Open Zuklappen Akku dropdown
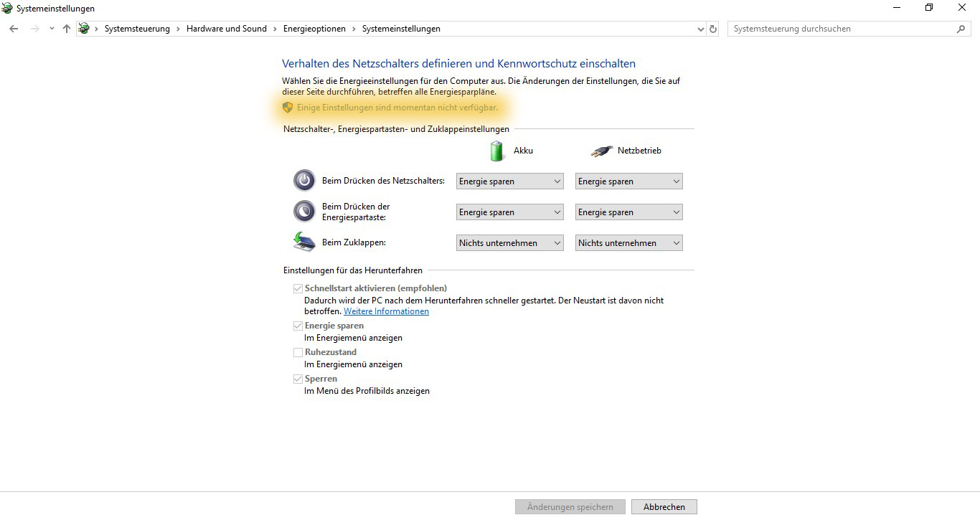 [510, 243]
